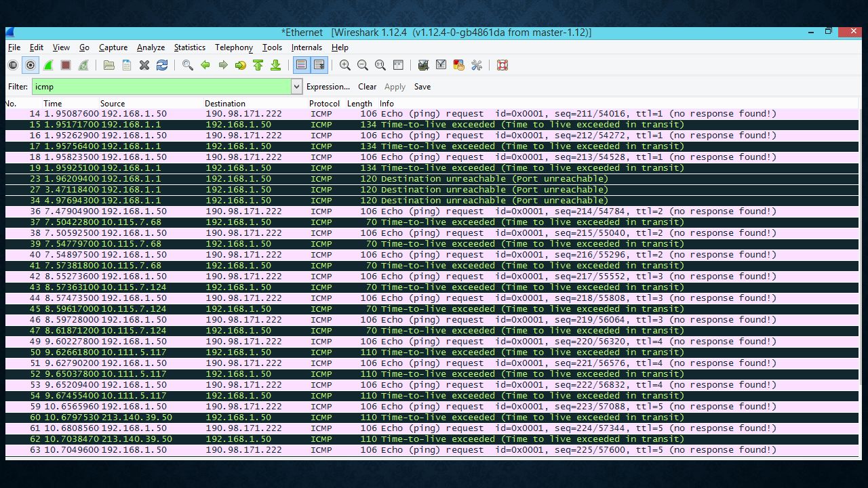
Task: Select packet 49 echo request ttl=4
Action: tap(432, 342)
